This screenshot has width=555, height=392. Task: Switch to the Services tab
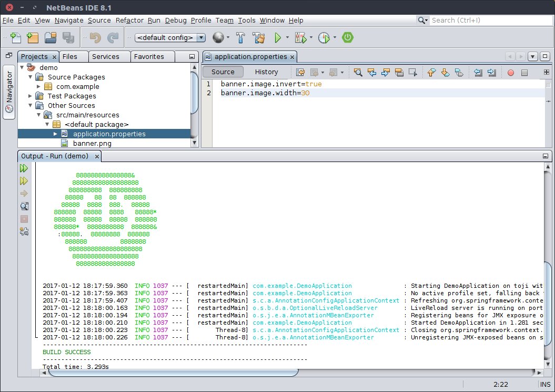pos(109,57)
